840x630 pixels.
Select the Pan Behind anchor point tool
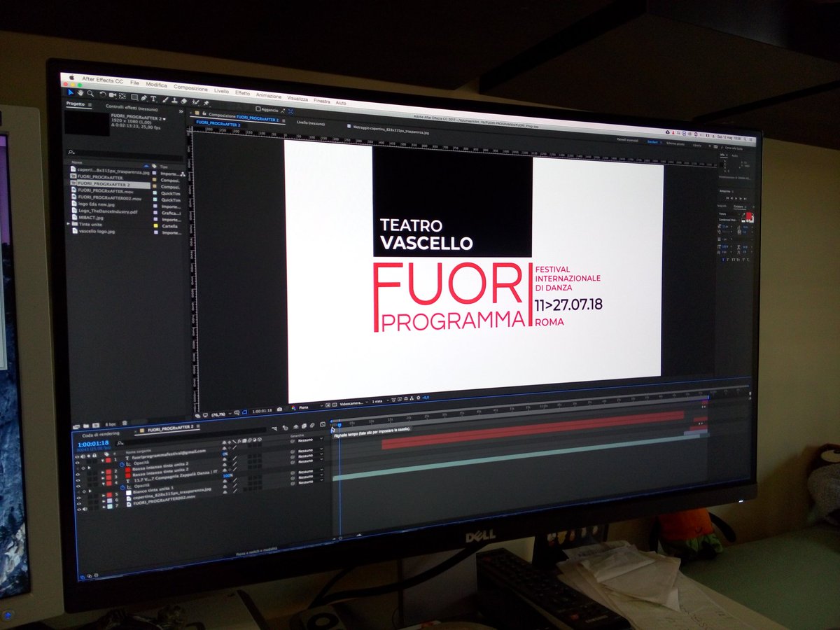(122, 96)
